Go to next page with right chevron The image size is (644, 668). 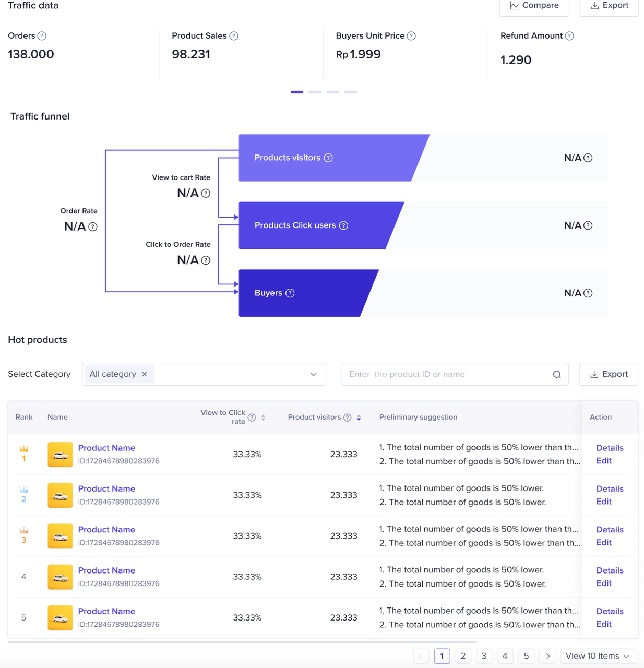pos(547,656)
